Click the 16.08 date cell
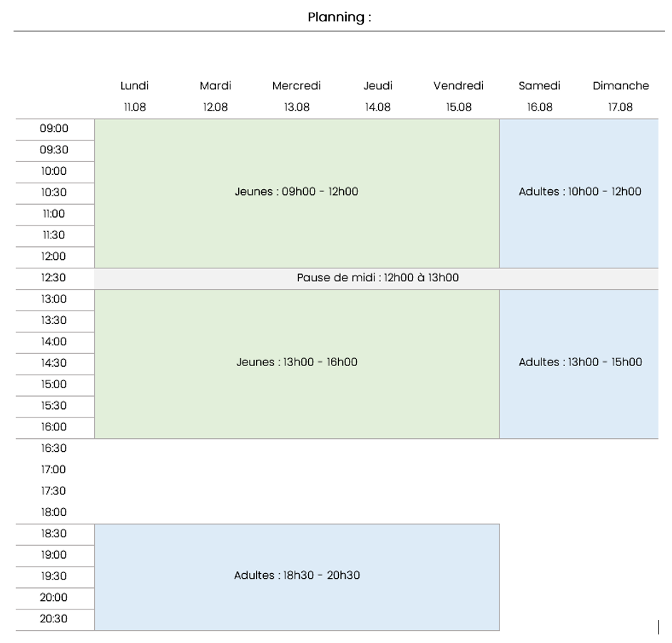 [539, 107]
